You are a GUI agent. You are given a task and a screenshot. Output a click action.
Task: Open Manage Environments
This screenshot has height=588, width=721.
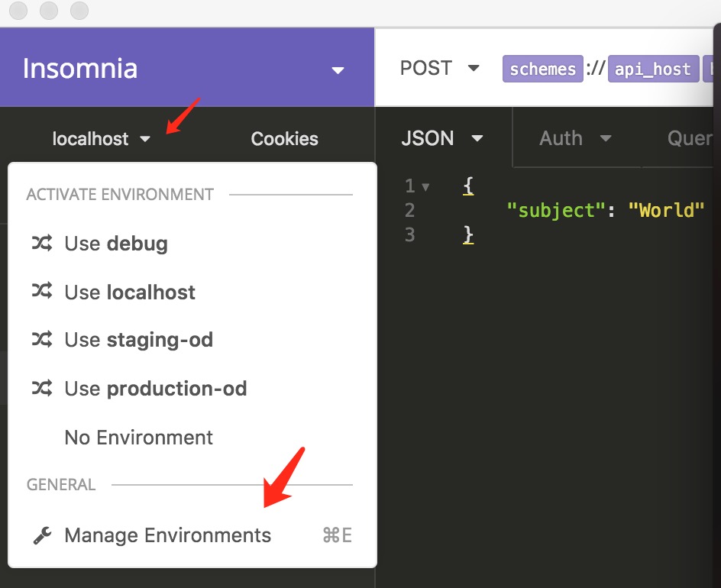coord(167,535)
